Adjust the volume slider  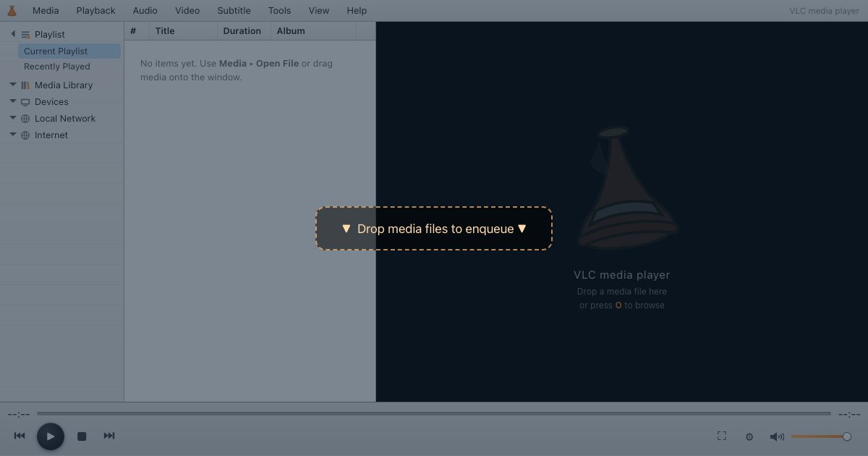(x=821, y=436)
